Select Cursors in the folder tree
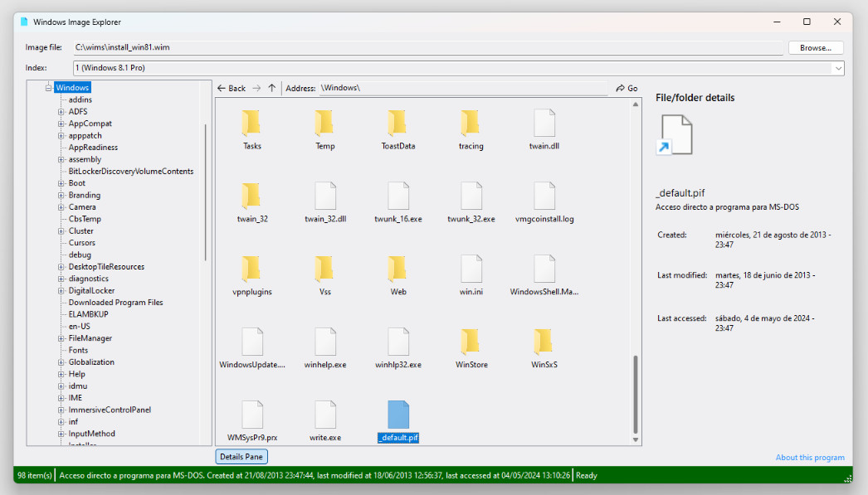Screen dimensions: 868x495 coord(82,243)
